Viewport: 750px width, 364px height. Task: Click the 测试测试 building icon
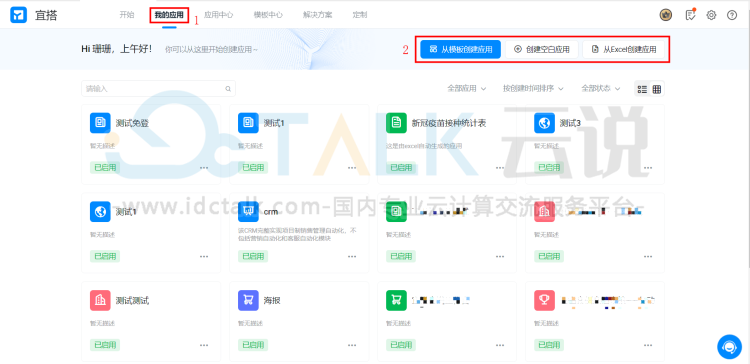(x=100, y=300)
